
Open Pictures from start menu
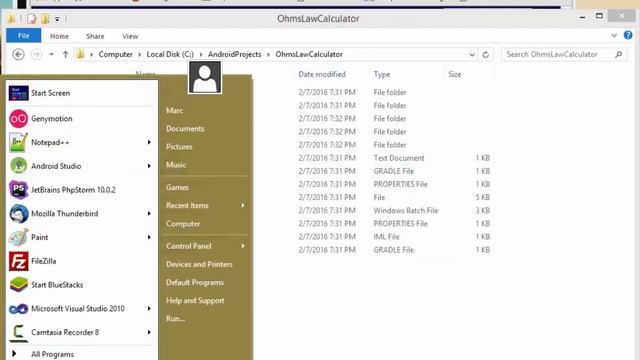pyautogui.click(x=179, y=147)
